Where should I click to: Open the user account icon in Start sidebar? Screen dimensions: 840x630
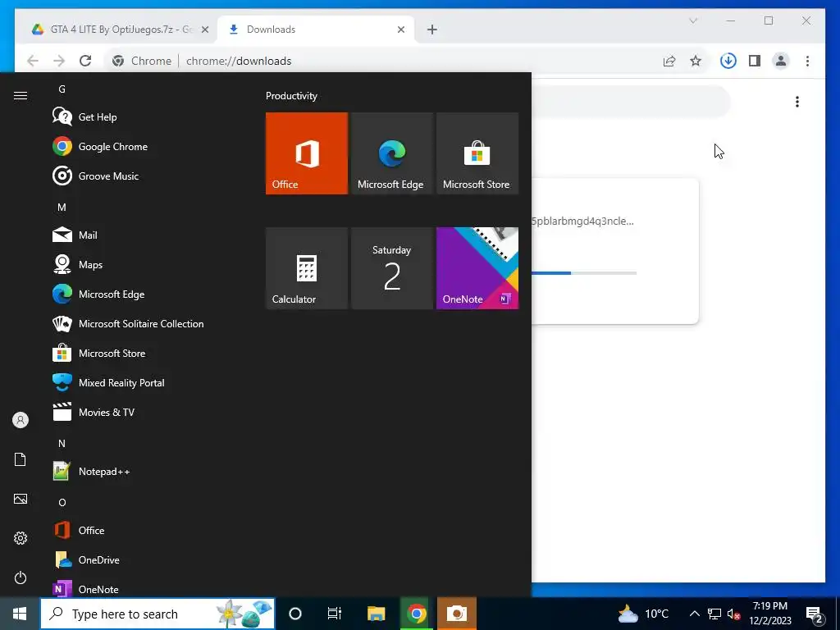[21, 420]
